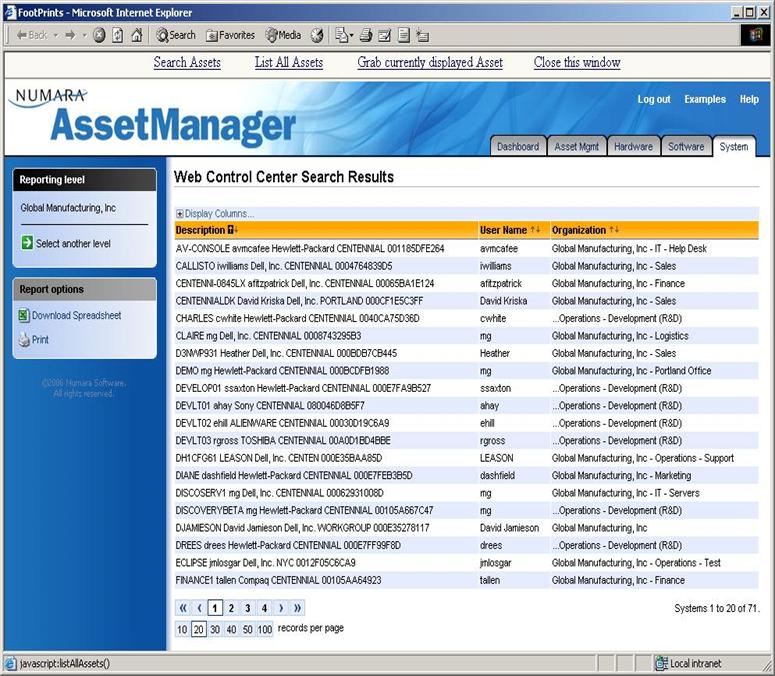Select results page 2

click(231, 608)
